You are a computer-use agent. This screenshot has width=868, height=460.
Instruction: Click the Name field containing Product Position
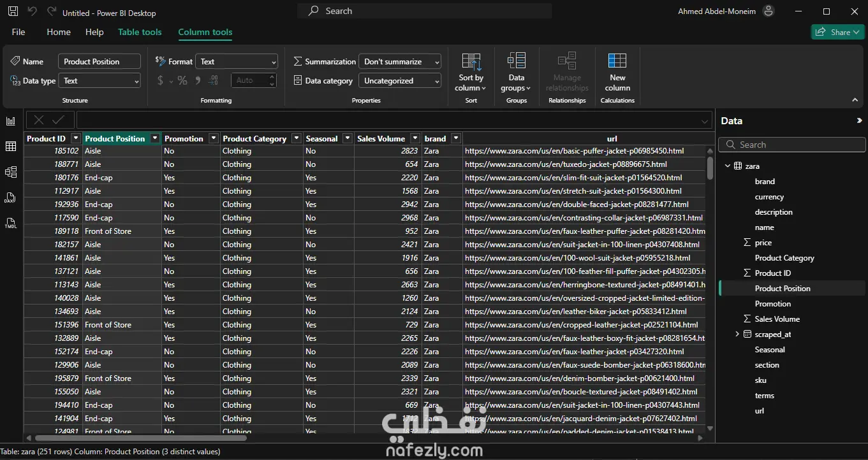point(99,62)
